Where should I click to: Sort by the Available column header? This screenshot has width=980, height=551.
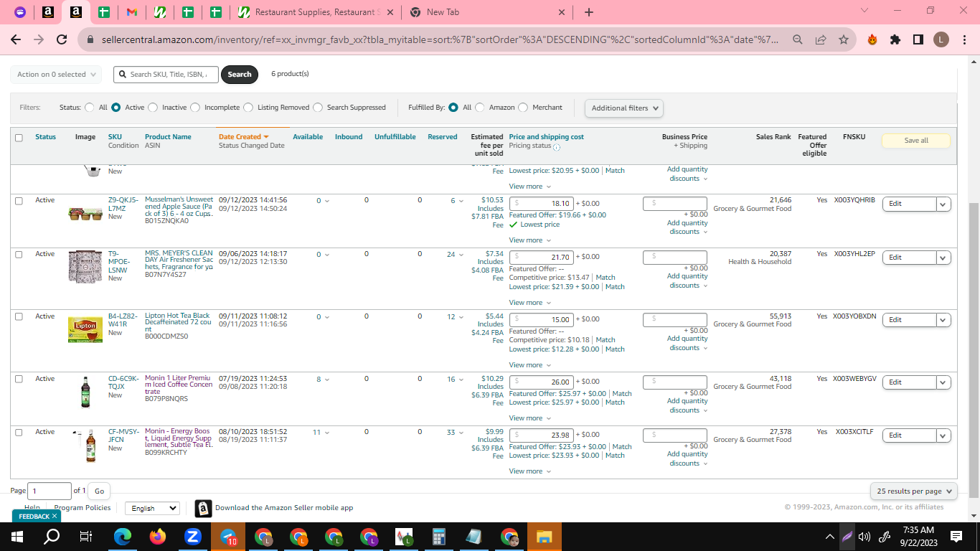point(308,137)
